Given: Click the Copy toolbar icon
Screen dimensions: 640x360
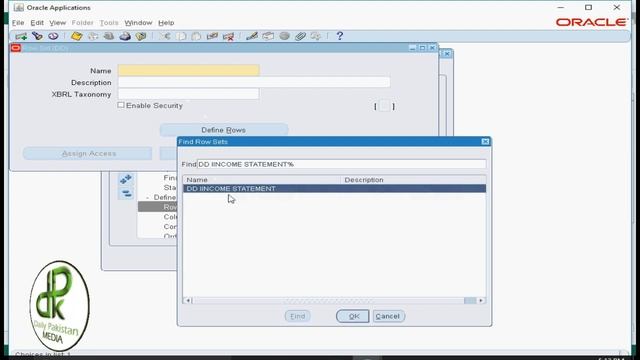Looking at the screenshot, I should (x=181, y=36).
